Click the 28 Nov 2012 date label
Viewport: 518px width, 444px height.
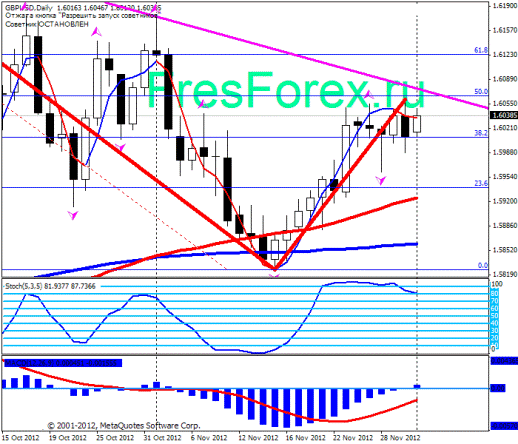[400, 438]
